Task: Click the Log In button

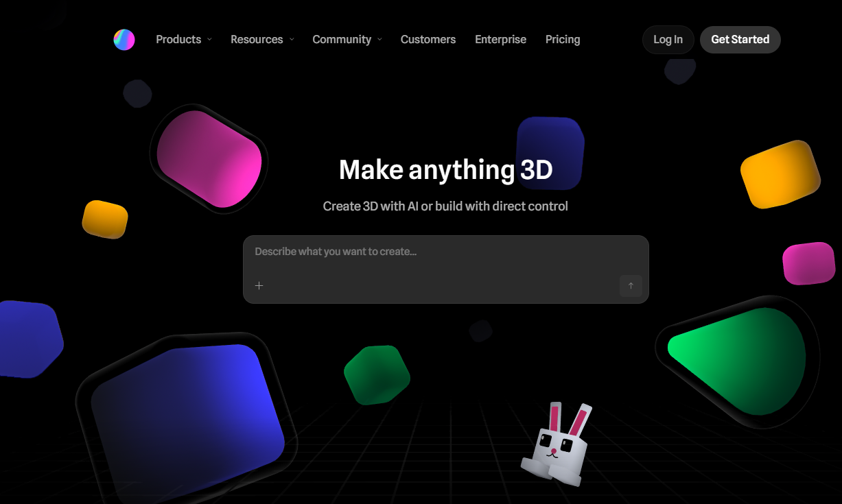Action: (668, 40)
